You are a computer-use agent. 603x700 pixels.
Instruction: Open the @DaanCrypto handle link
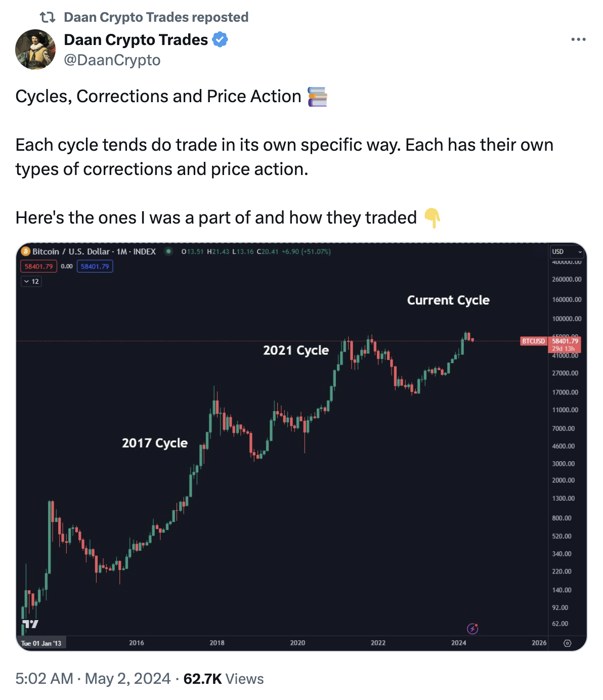click(112, 60)
